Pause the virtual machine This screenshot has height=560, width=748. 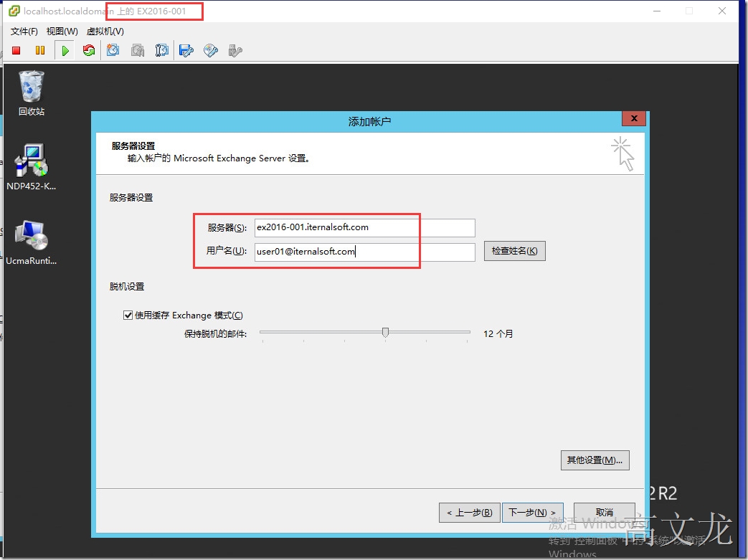(40, 51)
